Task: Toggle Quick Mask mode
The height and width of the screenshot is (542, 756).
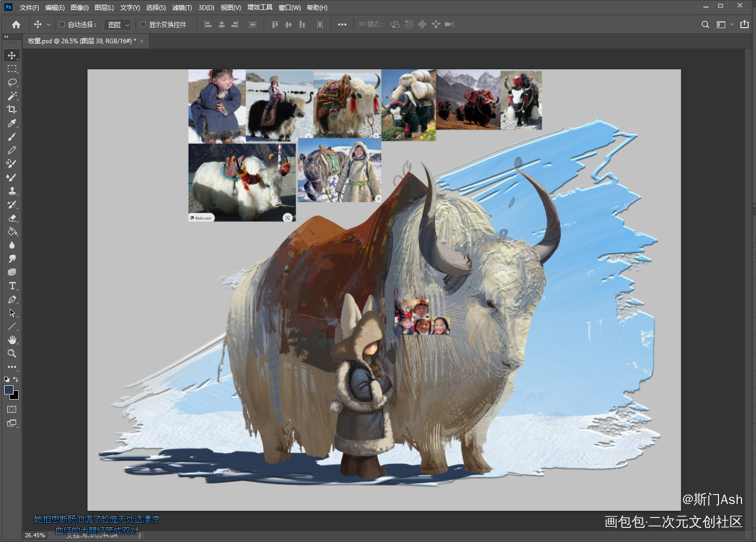Action: click(x=12, y=410)
